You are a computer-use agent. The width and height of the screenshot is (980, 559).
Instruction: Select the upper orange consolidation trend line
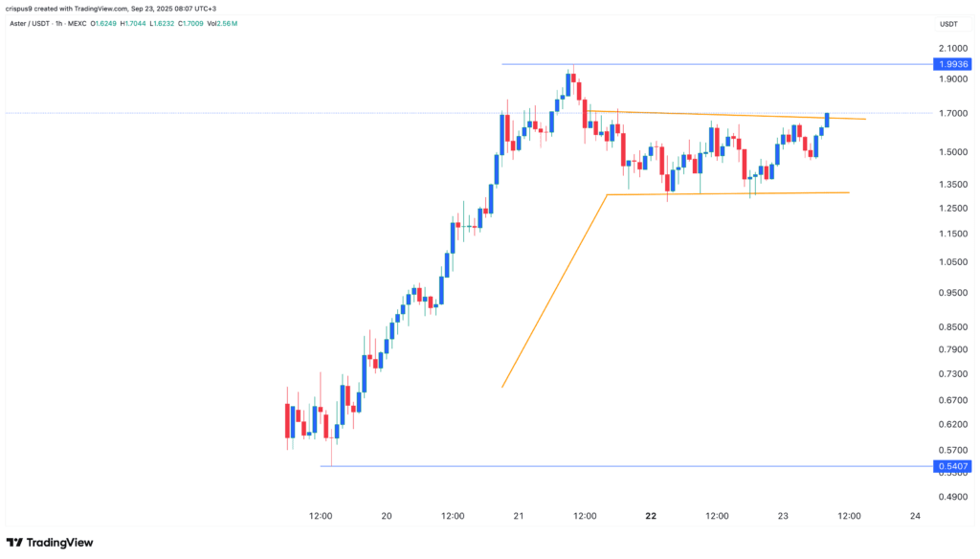pos(727,115)
